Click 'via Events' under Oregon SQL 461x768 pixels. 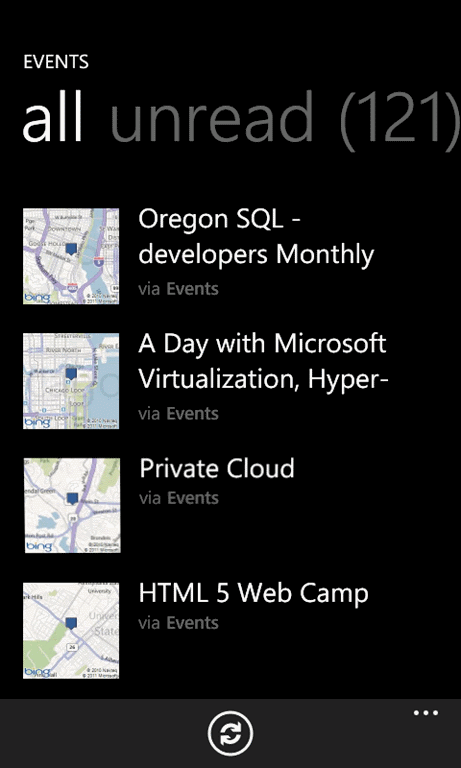[178, 289]
